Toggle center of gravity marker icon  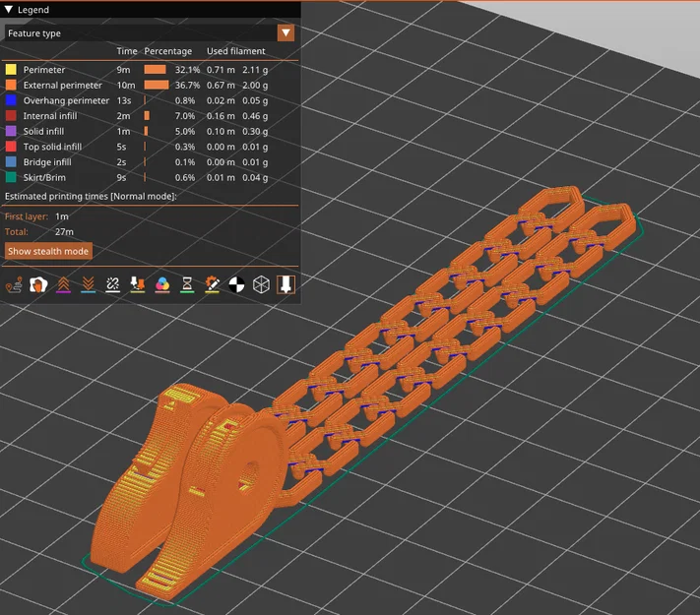tap(236, 284)
